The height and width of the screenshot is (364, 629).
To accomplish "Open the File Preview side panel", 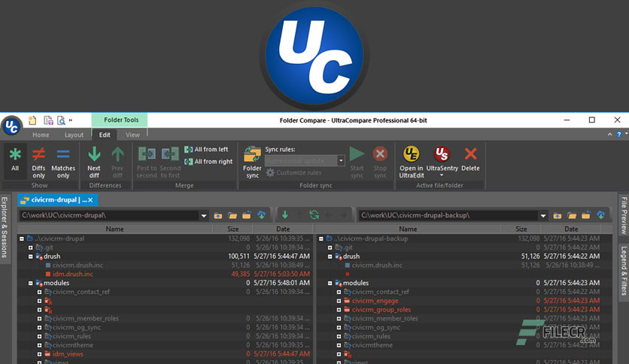I will (624, 215).
